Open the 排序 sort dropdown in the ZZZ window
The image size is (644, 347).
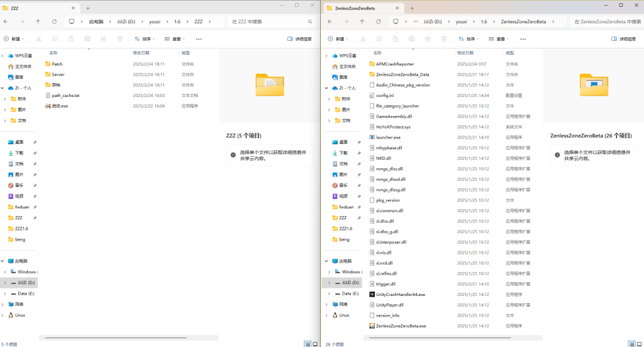148,39
